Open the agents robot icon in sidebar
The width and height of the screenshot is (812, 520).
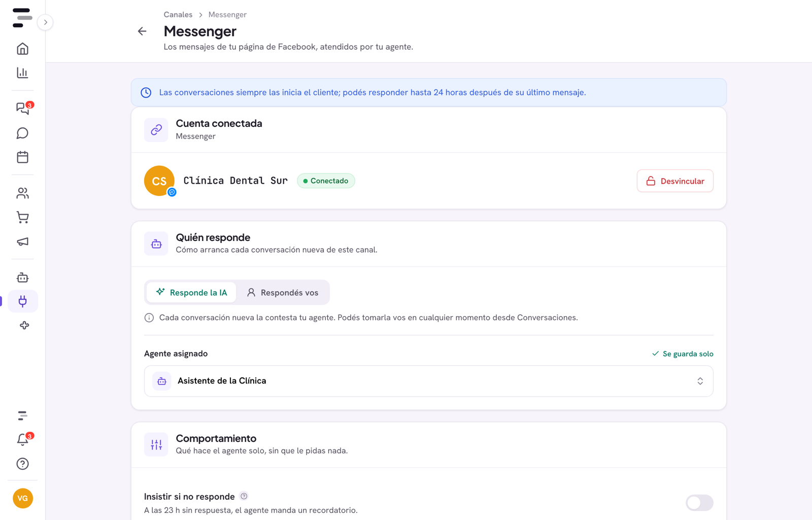tap(22, 277)
